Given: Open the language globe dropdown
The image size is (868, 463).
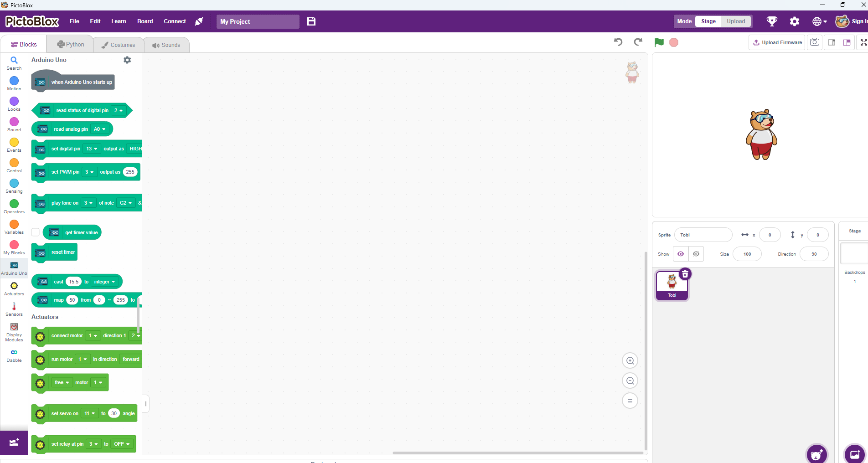Looking at the screenshot, I should [819, 21].
